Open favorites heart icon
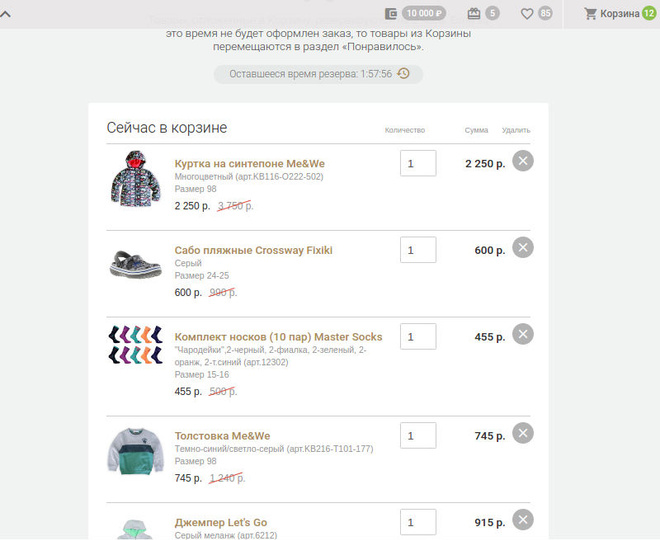The width and height of the screenshot is (660, 540). pos(527,14)
